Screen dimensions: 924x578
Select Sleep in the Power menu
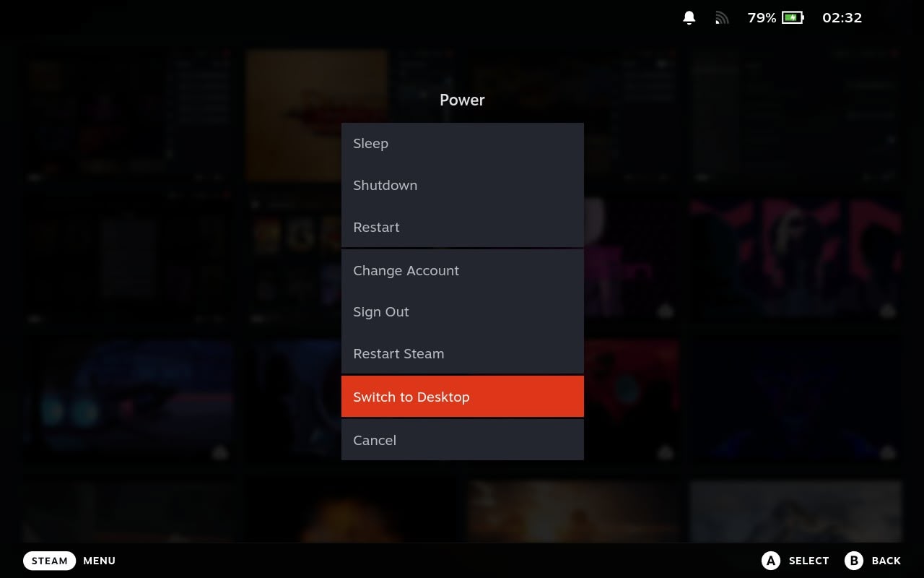tap(462, 143)
